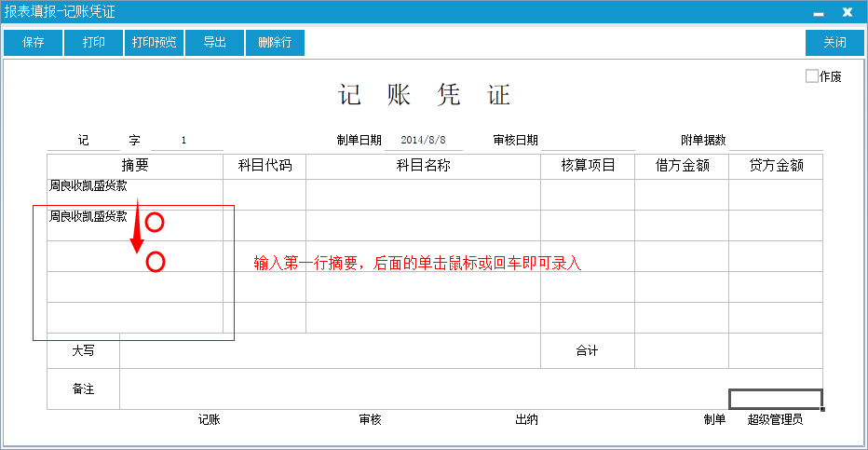This screenshot has width=868, height=450.
Task: Click the 导出 export button
Action: point(215,43)
